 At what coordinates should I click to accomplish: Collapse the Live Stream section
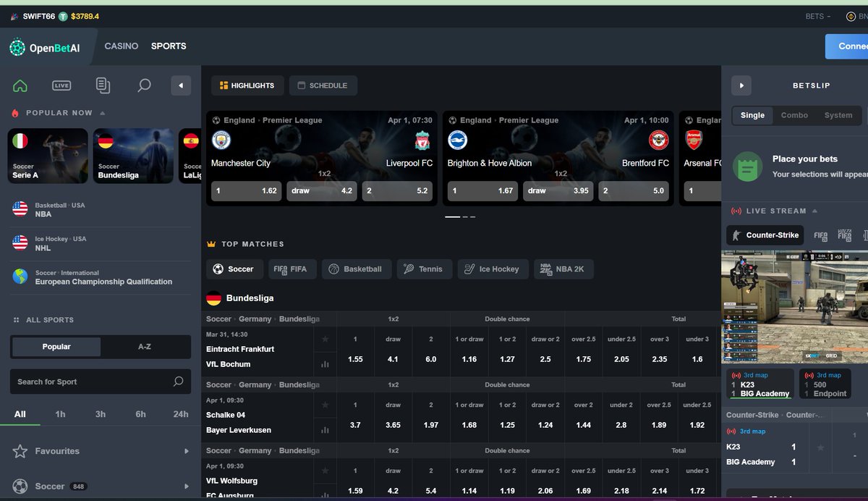click(815, 211)
